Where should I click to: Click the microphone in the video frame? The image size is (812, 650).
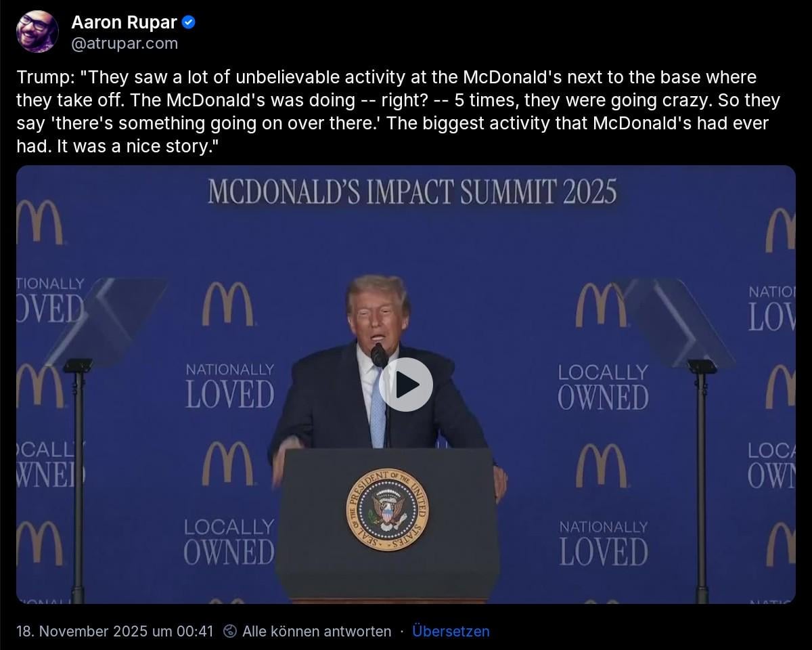380,355
